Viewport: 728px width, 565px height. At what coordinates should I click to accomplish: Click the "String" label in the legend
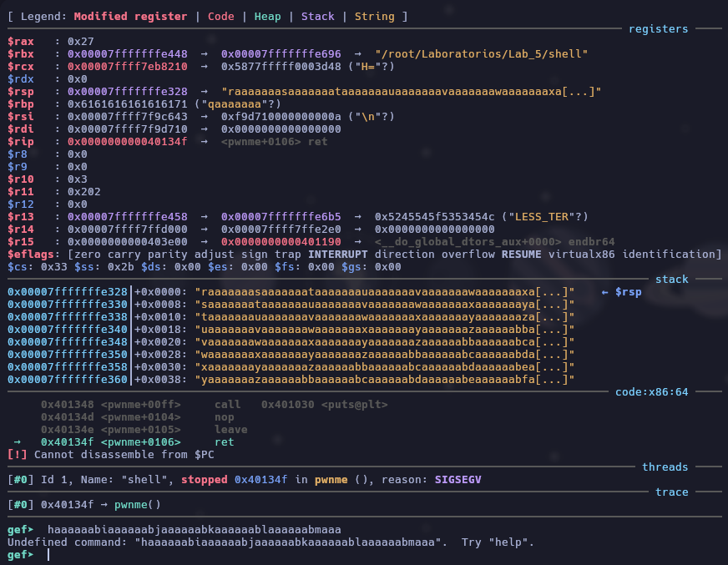(x=374, y=16)
